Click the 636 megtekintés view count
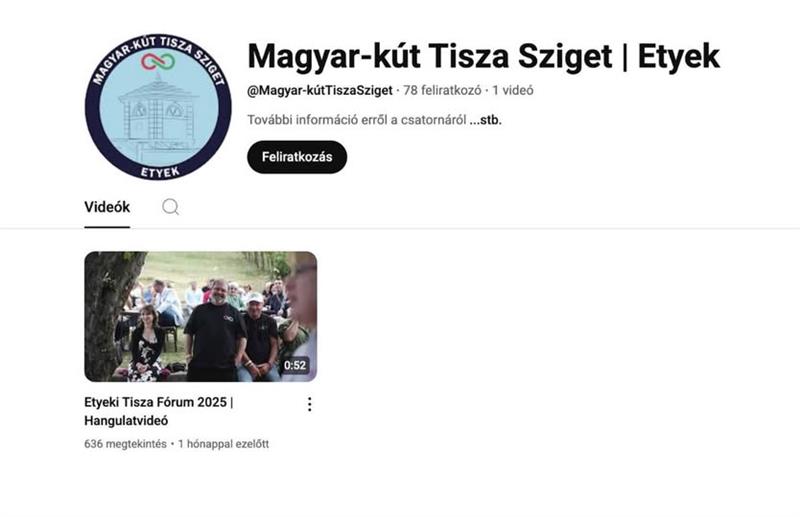The image size is (800, 517). pos(126,444)
